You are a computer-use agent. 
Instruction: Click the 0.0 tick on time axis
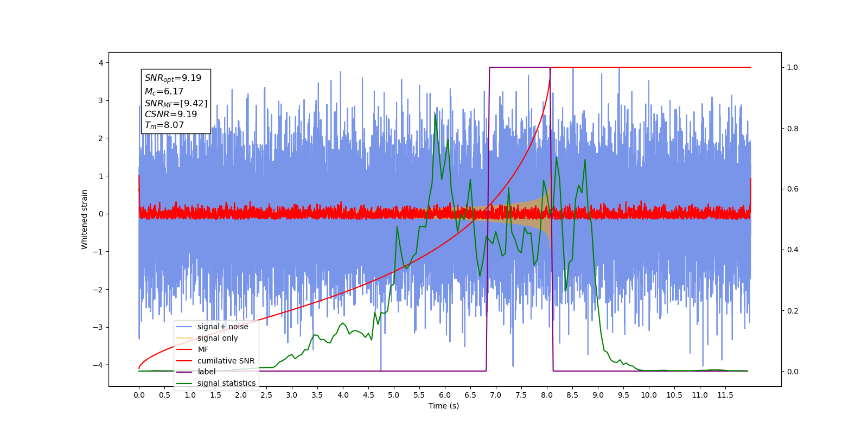(139, 395)
